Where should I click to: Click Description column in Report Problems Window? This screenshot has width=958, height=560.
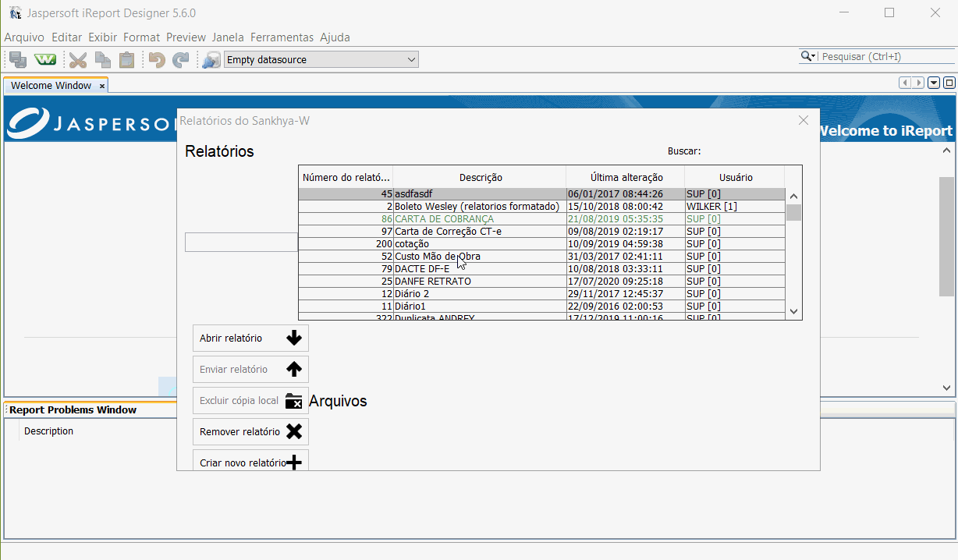48,431
